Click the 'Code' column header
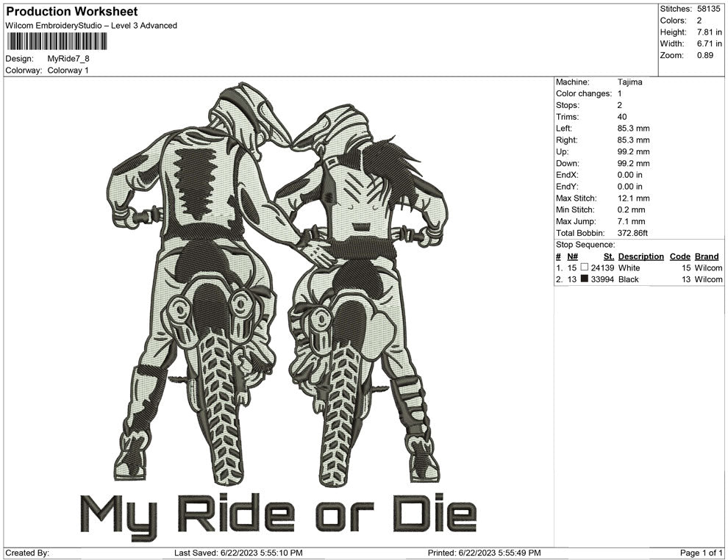Viewport: 728px width, 560px height. click(x=679, y=256)
